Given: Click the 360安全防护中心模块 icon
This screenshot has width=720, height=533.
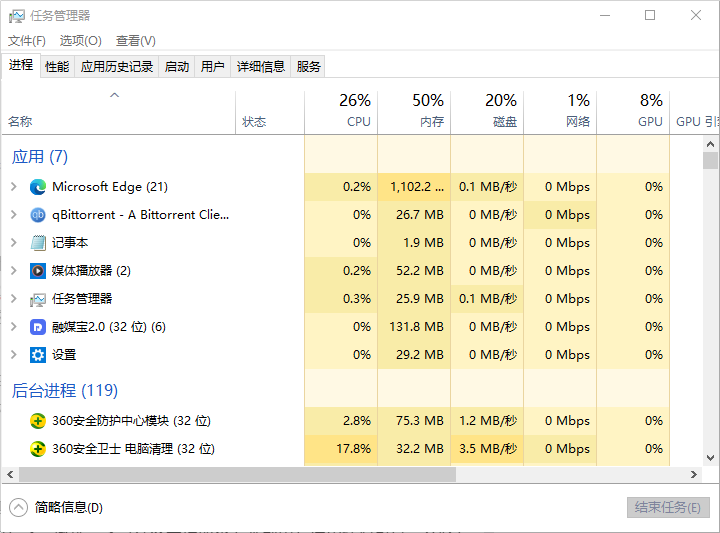Looking at the screenshot, I should pyautogui.click(x=38, y=421).
